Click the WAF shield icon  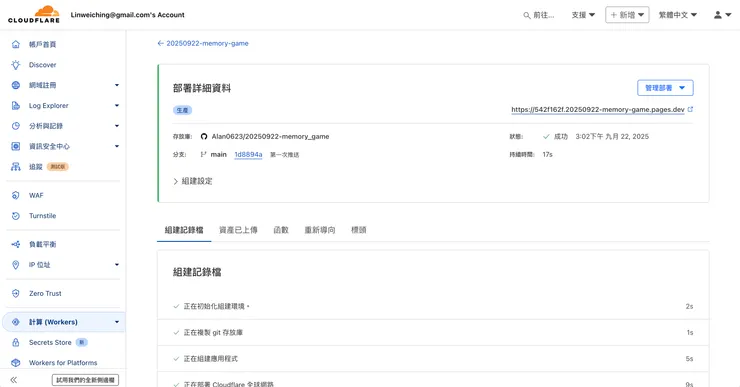pos(16,195)
